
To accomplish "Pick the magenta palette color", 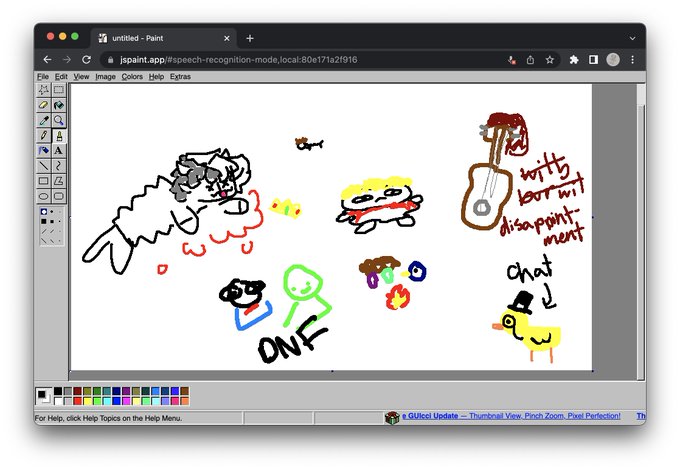I will (127, 401).
